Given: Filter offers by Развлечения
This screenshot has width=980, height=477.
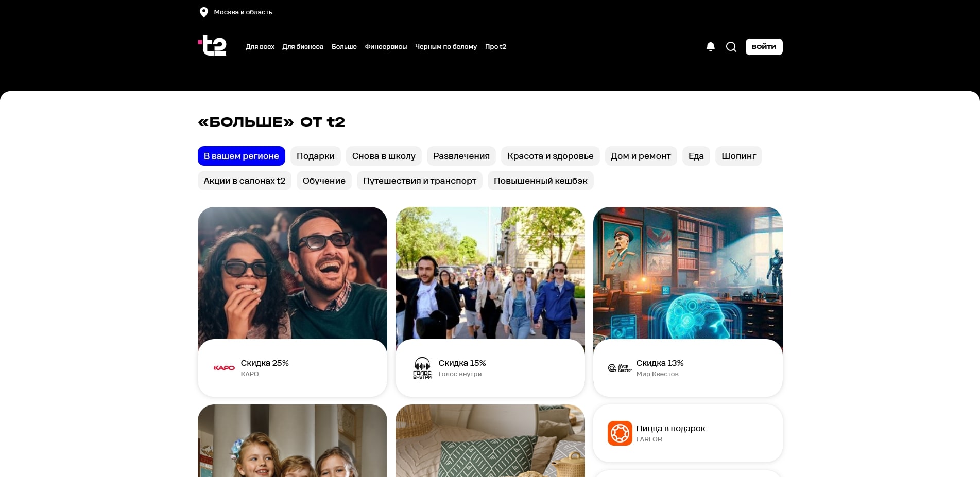Looking at the screenshot, I should pos(461,156).
